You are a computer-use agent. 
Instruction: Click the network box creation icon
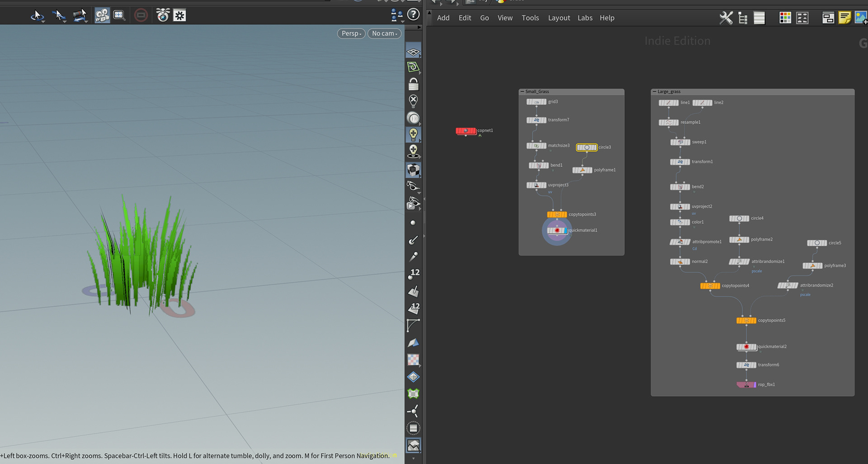coord(828,18)
